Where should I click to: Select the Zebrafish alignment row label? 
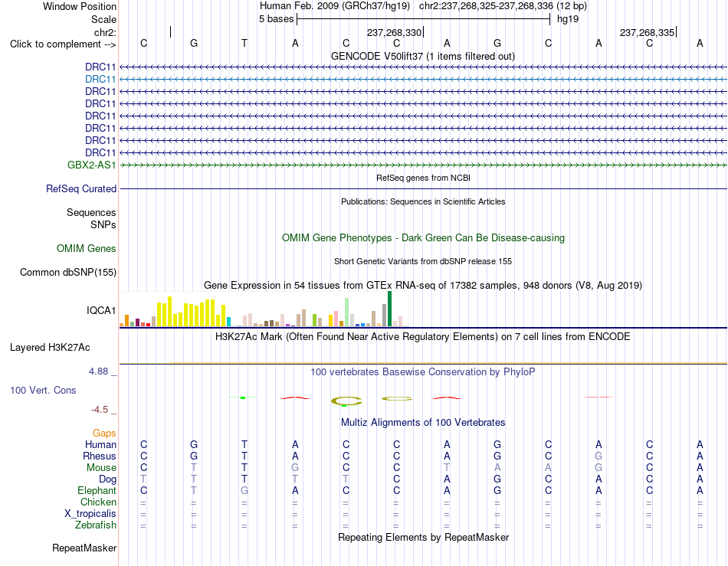pyautogui.click(x=96, y=525)
